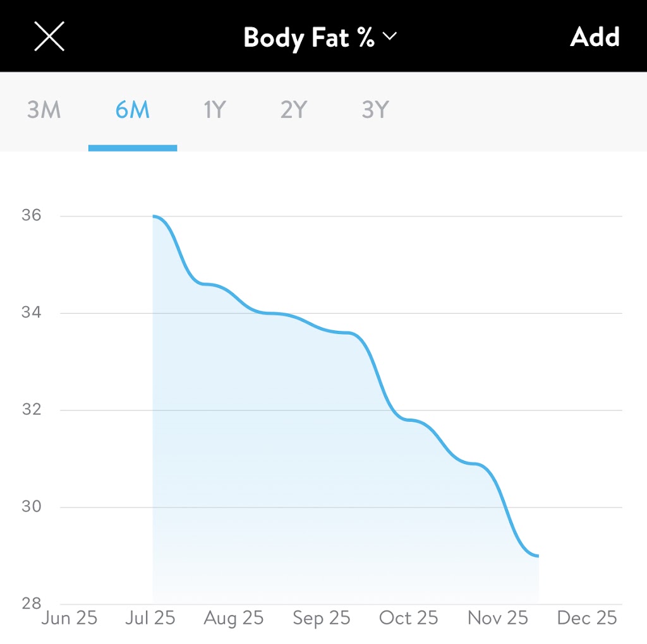647x644 pixels.
Task: Tap the chart line's final point near 29
Action: (537, 556)
